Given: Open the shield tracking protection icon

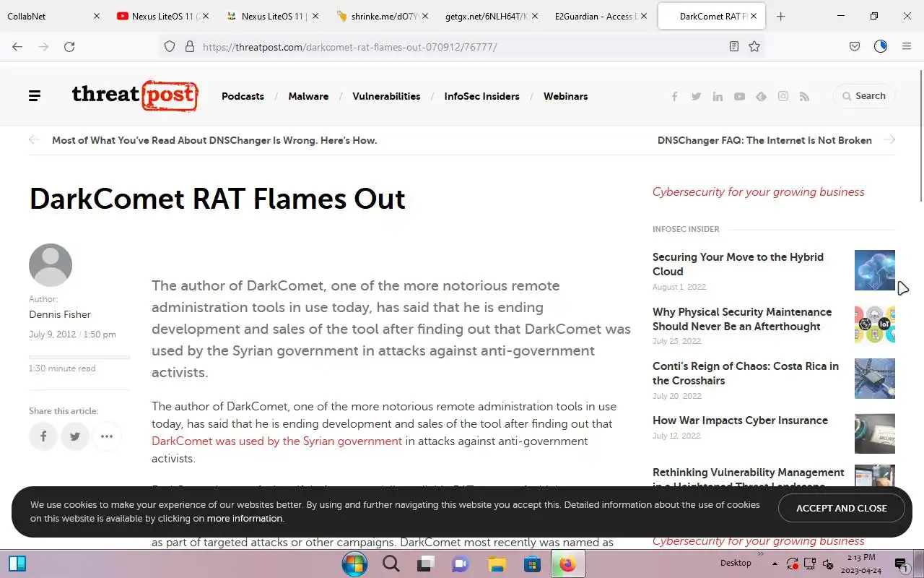Looking at the screenshot, I should pos(170,46).
